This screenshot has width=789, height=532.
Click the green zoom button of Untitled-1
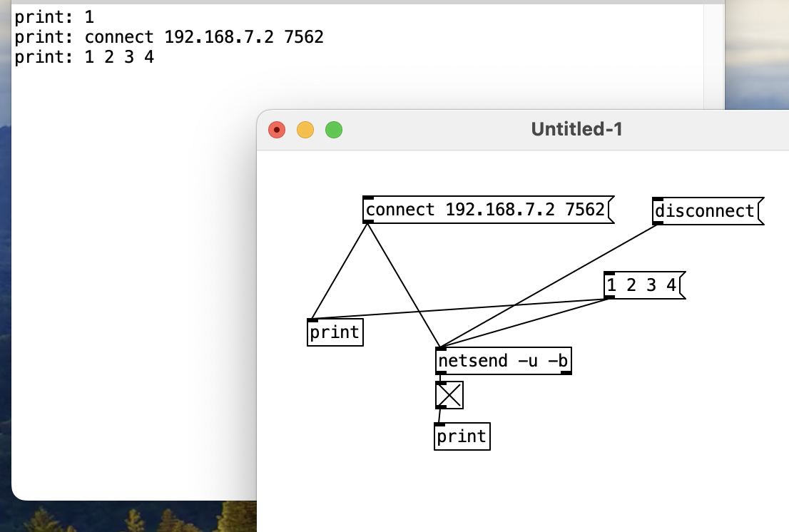[x=334, y=130]
